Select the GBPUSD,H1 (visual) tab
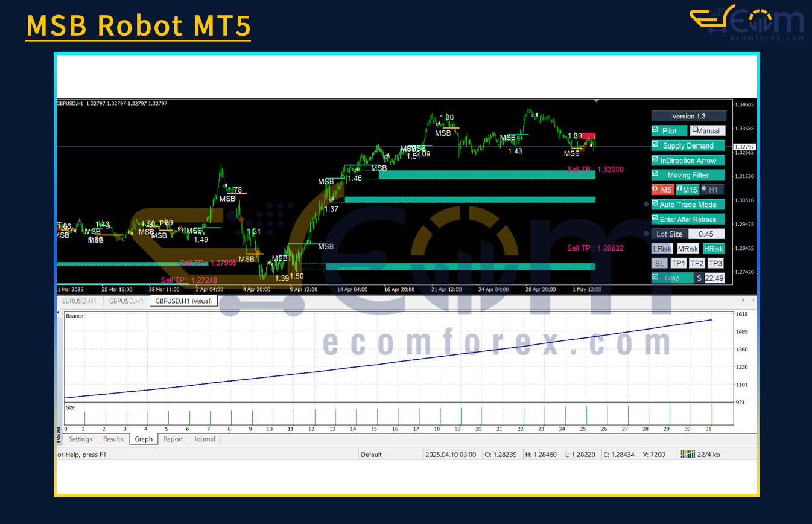The width and height of the screenshot is (812, 524). tap(183, 301)
